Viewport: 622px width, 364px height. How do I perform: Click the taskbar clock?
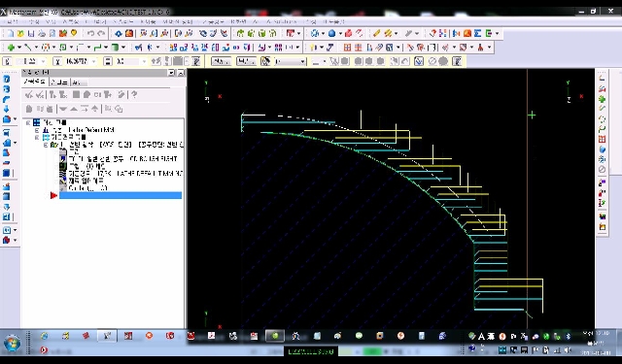597,343
